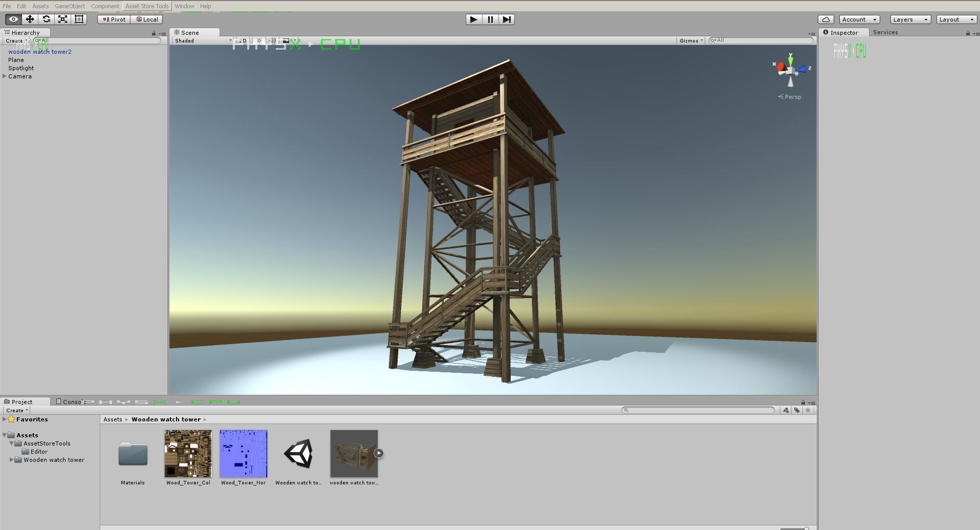Image resolution: width=980 pixels, height=530 pixels.
Task: Open the Component menu
Action: point(105,6)
